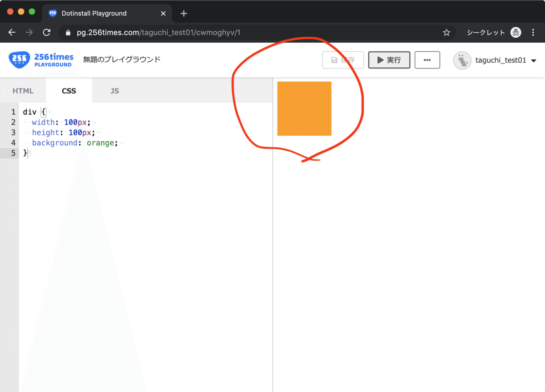Screen dimensions: 545x392
Task: Go back to the previous page
Action: tap(12, 33)
